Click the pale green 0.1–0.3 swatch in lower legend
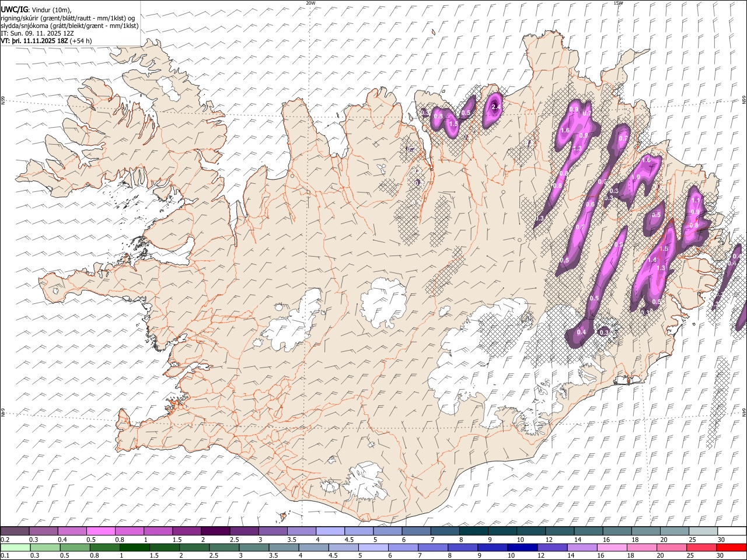The height and width of the screenshot is (560, 747). 15,547
